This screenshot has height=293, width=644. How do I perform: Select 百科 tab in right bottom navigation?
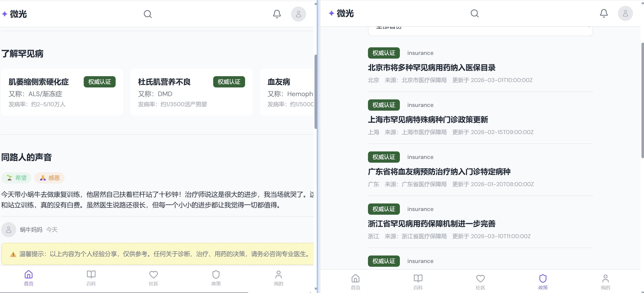point(418,282)
